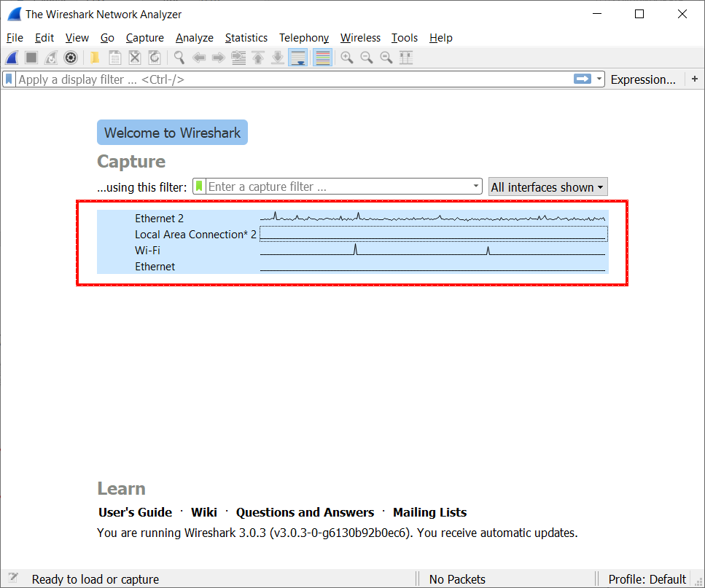The width and height of the screenshot is (705, 588).
Task: Open the File menu
Action: click(15, 38)
